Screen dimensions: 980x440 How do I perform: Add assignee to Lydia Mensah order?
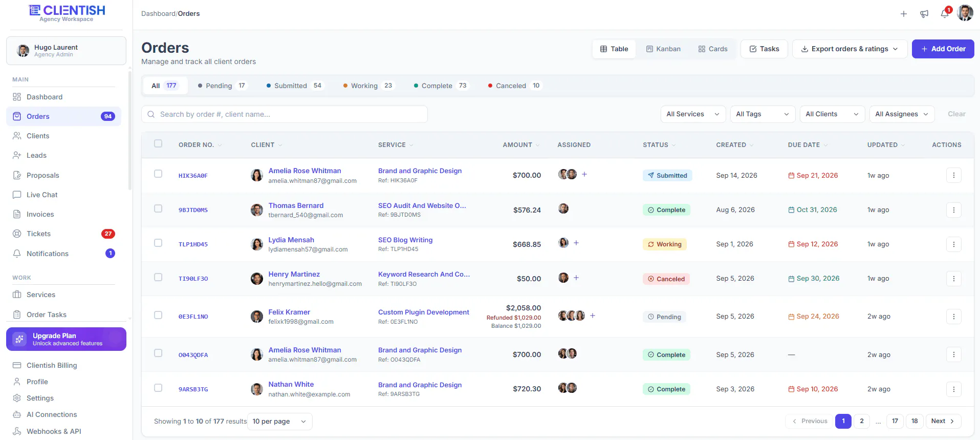point(576,243)
